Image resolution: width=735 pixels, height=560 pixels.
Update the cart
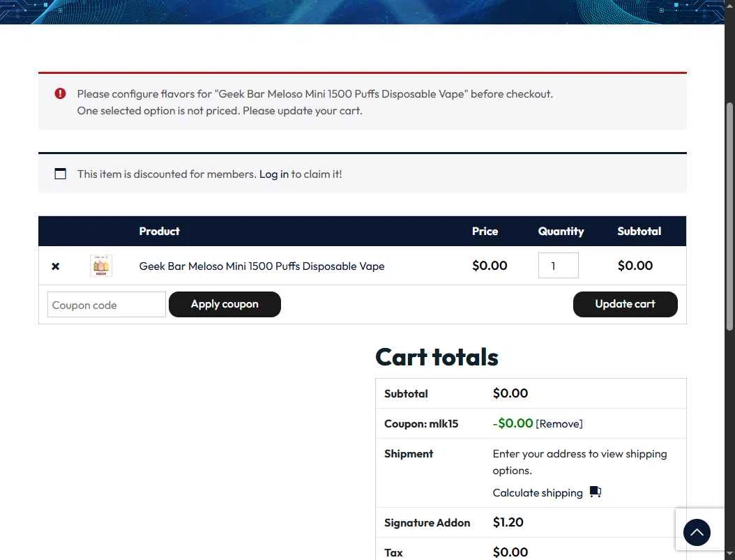tap(625, 304)
